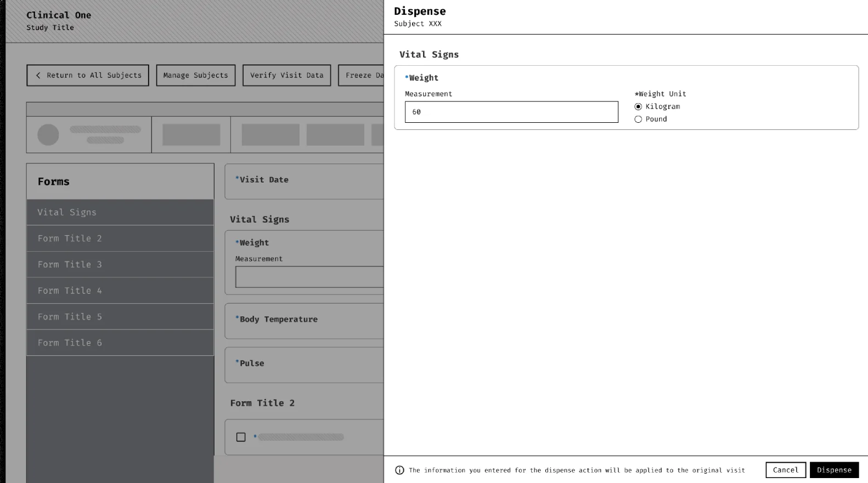Cancel the dispense dialog
The height and width of the screenshot is (483, 868).
point(786,470)
